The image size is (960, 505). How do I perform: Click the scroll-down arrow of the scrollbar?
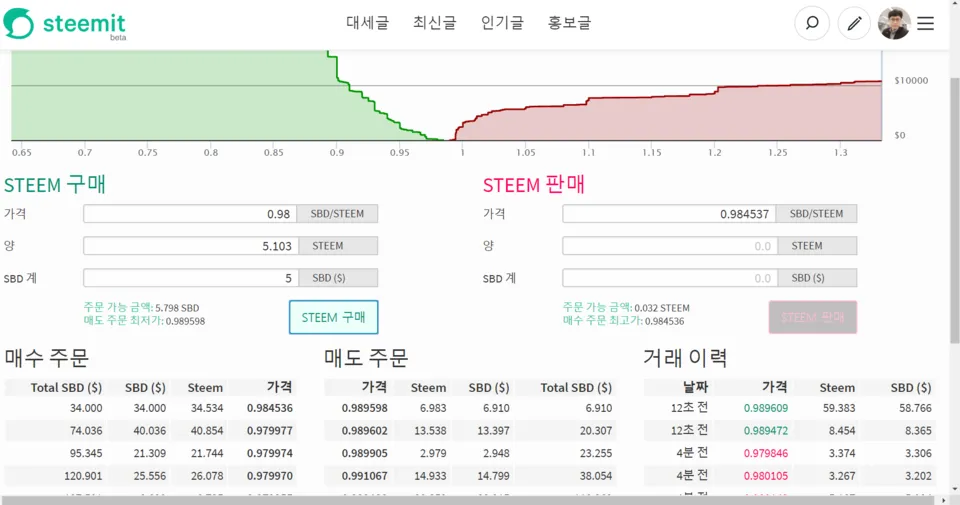pos(954,490)
